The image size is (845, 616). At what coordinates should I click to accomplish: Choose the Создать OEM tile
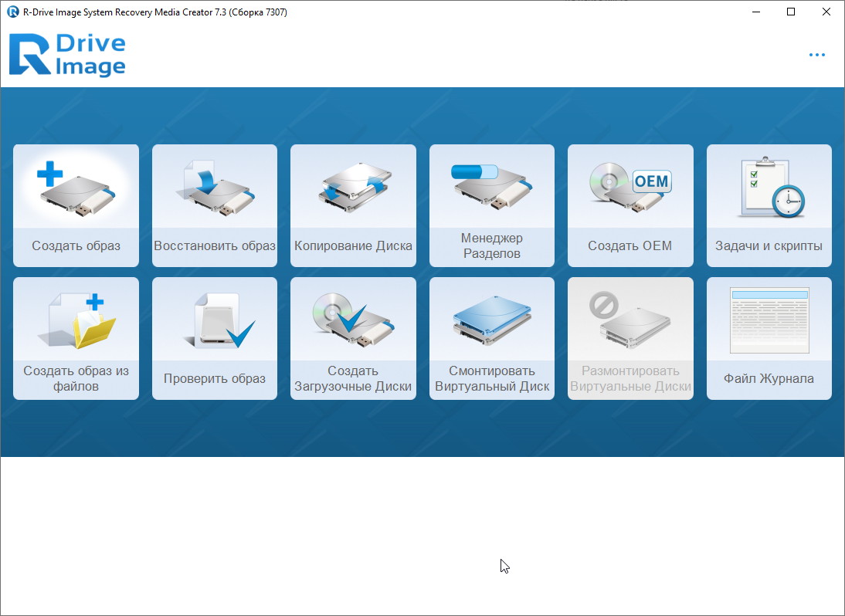click(x=630, y=205)
